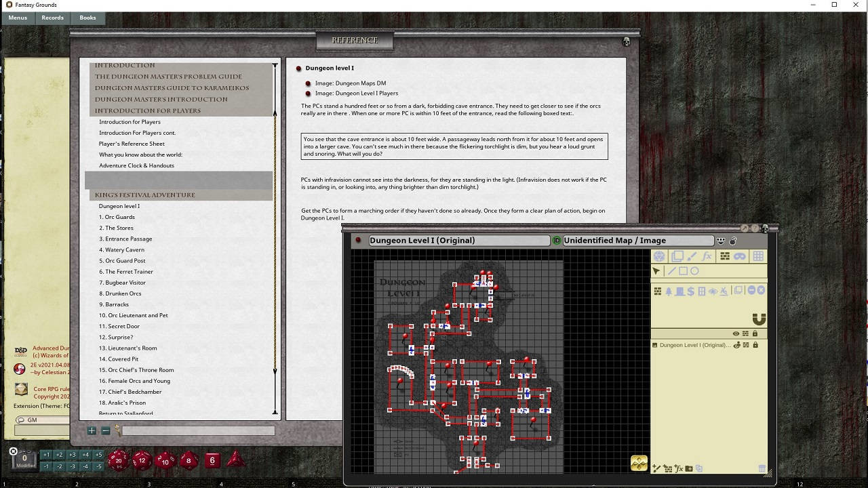
Task: Open the dropdown arrow atop the reference index
Action: tap(274, 63)
